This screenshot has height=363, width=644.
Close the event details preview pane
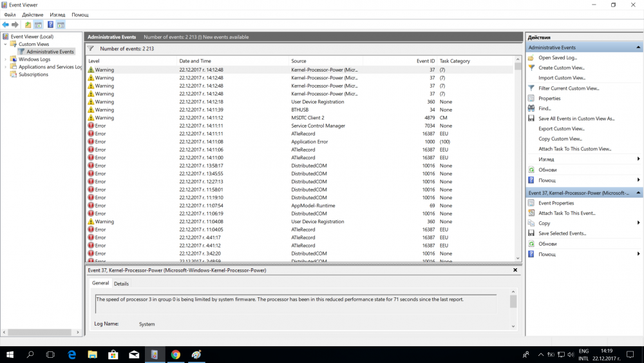click(x=515, y=270)
